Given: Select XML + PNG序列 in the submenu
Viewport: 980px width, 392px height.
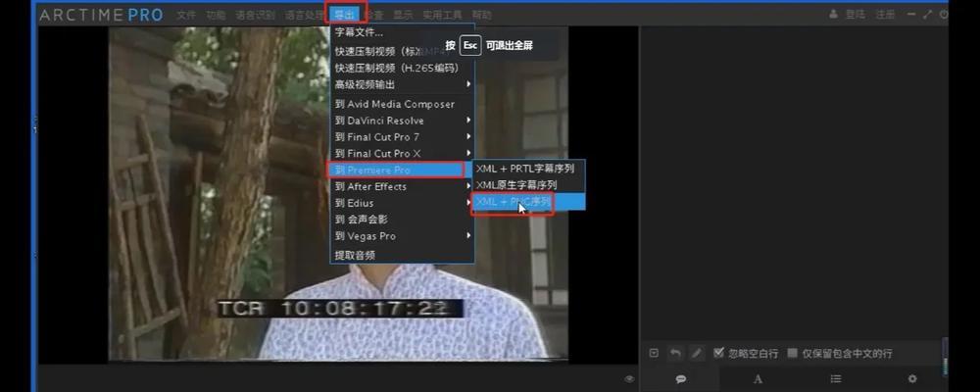Looking at the screenshot, I should (x=528, y=201).
